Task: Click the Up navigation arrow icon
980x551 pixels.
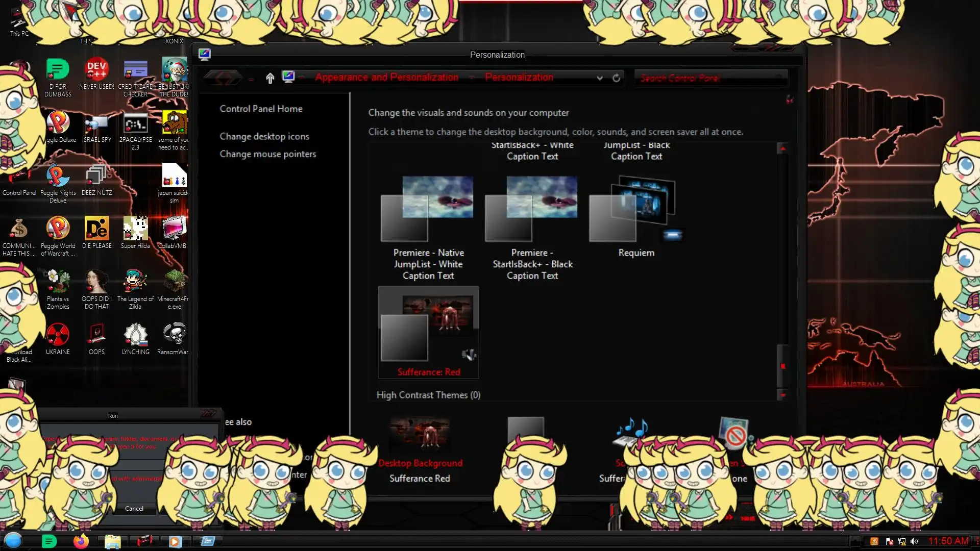Action: (x=270, y=78)
